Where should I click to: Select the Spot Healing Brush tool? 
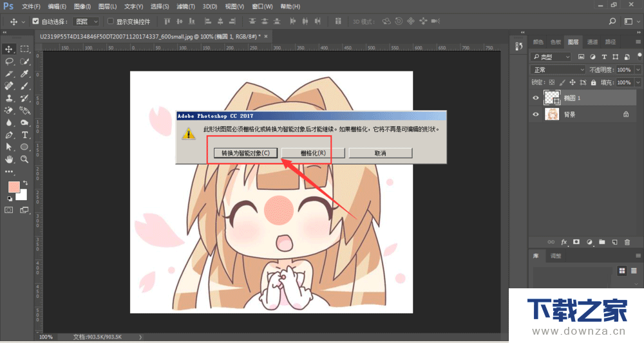(x=8, y=86)
